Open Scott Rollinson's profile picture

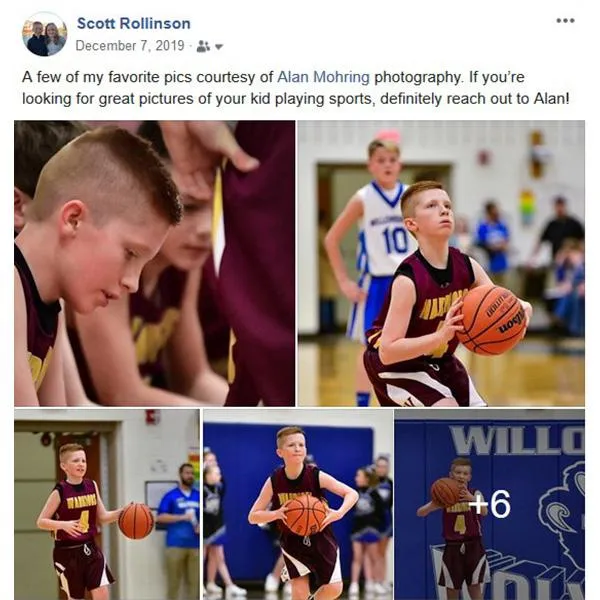pos(44,34)
